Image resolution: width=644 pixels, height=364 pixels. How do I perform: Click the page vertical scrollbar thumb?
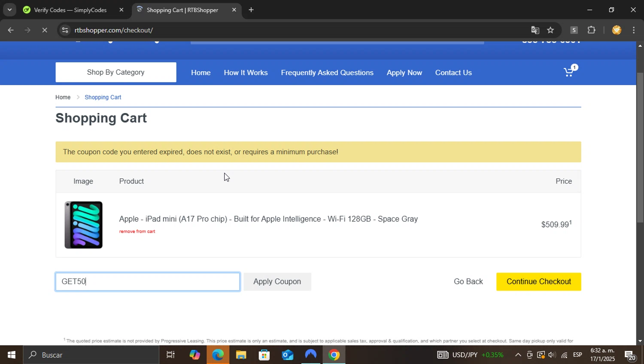click(x=640, y=147)
